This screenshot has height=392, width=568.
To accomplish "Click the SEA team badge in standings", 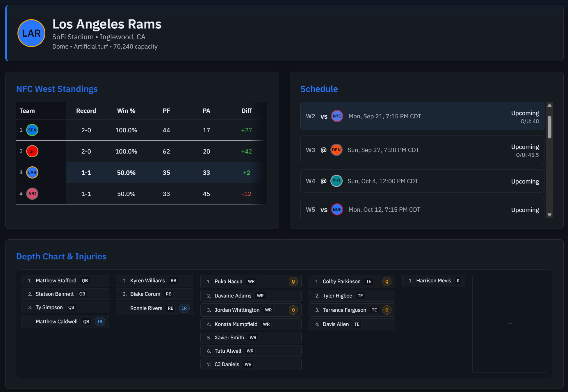I will [x=32, y=130].
